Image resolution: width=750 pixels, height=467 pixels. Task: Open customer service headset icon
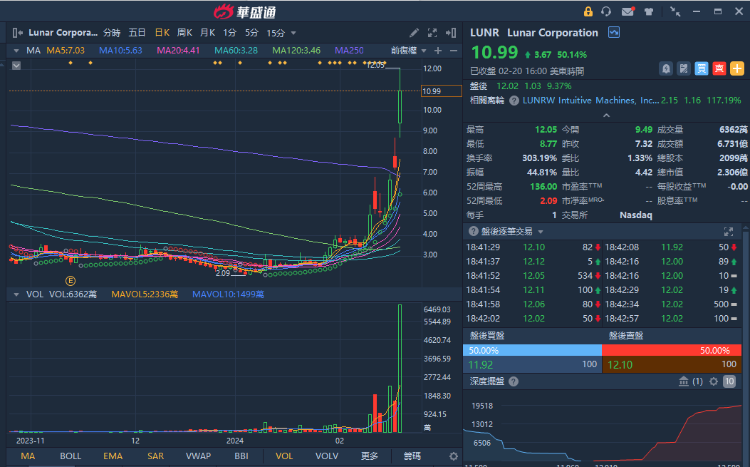[606, 11]
